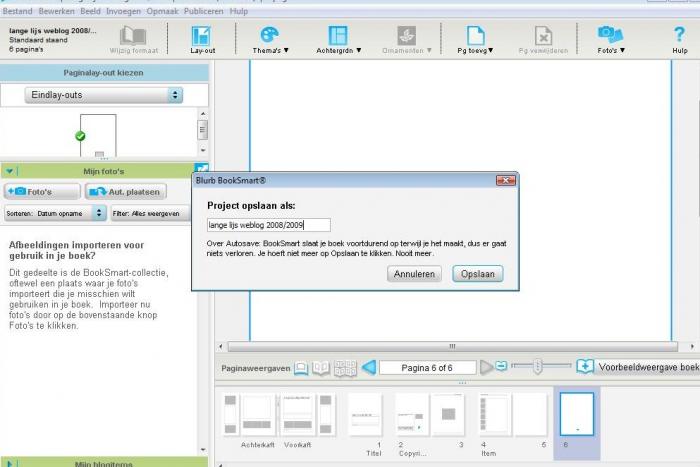
Task: Select page 2 Copyright thumbnail
Action: tap(412, 415)
